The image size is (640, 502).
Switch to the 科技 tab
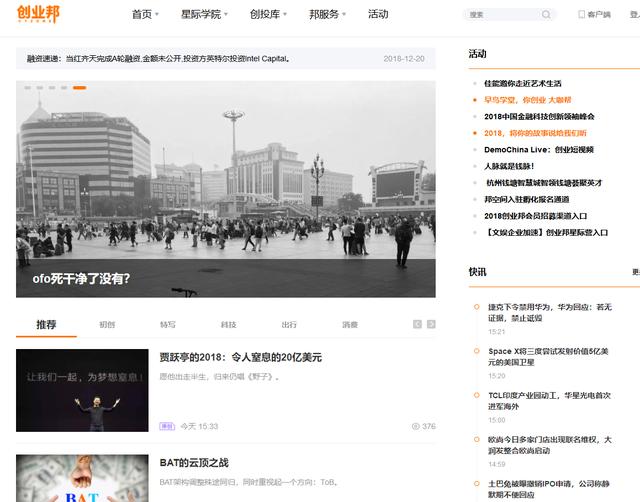(x=229, y=325)
